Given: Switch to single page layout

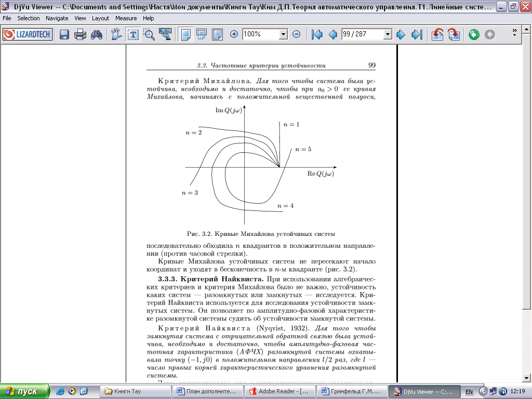Looking at the screenshot, I should pyautogui.click(x=185, y=34).
